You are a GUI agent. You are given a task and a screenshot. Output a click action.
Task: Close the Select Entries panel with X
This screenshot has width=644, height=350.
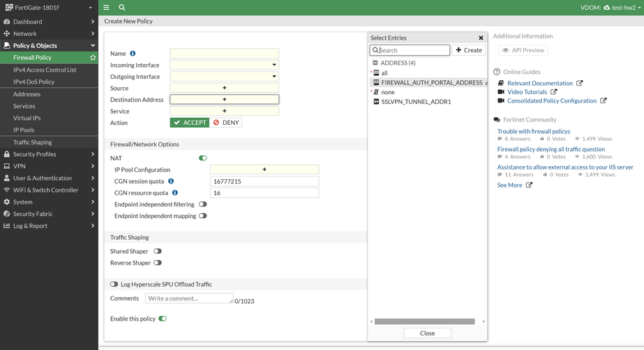481,38
